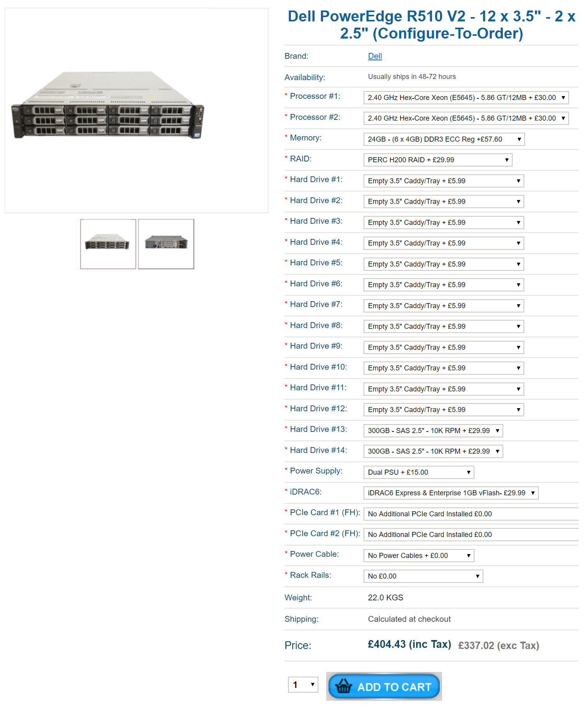Open the Hard Drive #14 dropdown
This screenshot has width=585, height=728.
tap(433, 451)
